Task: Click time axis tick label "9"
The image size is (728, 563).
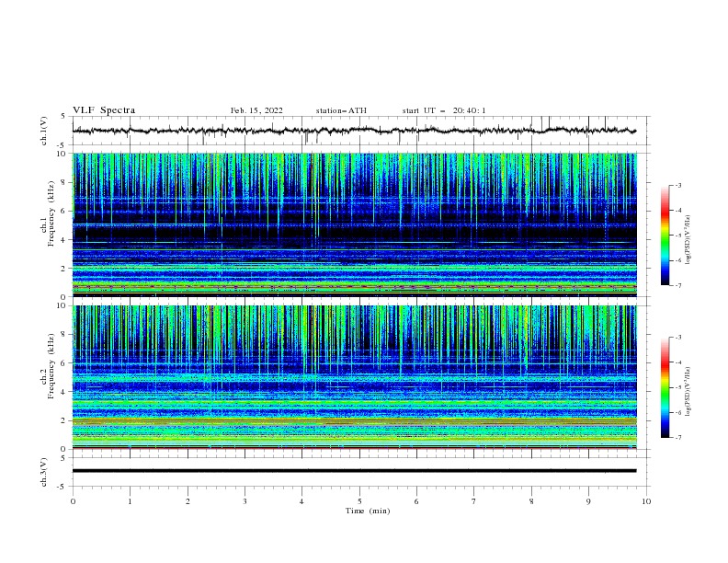Action: [x=588, y=501]
